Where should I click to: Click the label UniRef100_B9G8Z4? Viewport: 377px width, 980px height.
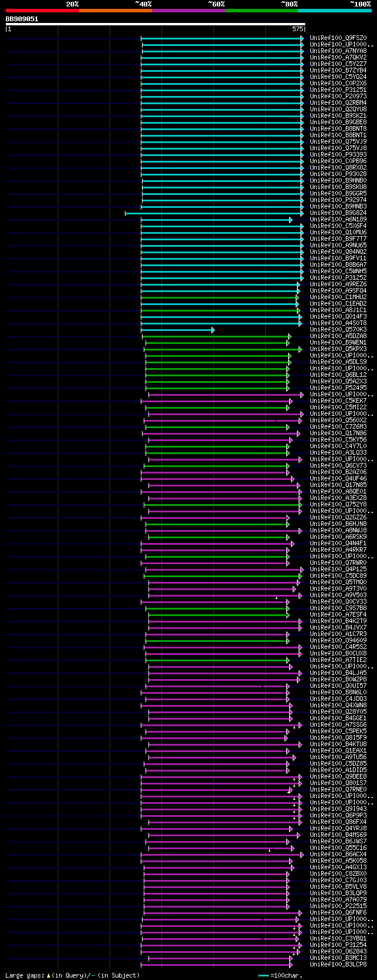[x=338, y=213]
